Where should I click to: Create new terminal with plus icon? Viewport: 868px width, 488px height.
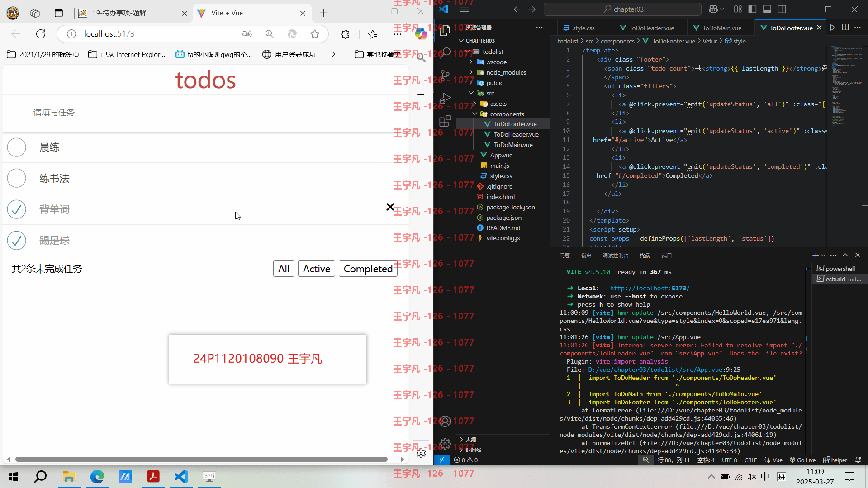815,255
